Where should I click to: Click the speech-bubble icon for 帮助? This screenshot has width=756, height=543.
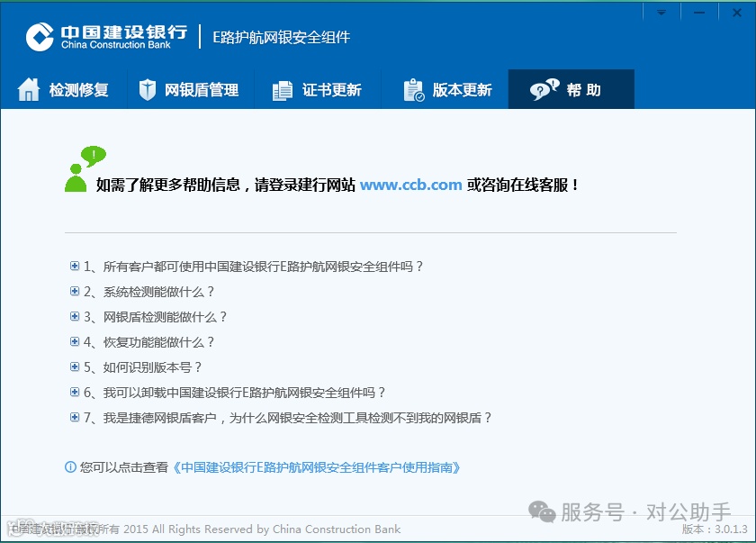544,89
